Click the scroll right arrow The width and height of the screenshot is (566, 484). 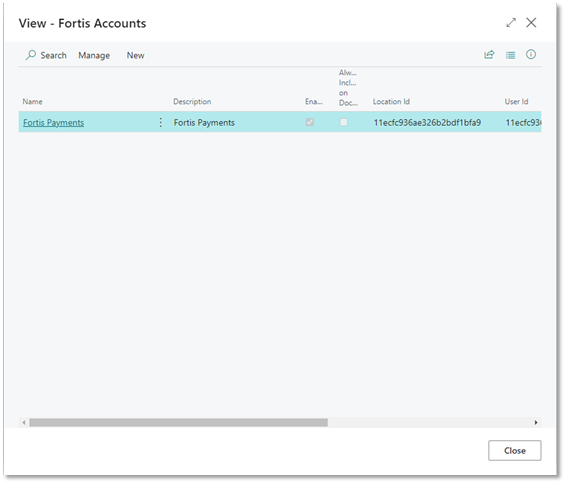536,422
